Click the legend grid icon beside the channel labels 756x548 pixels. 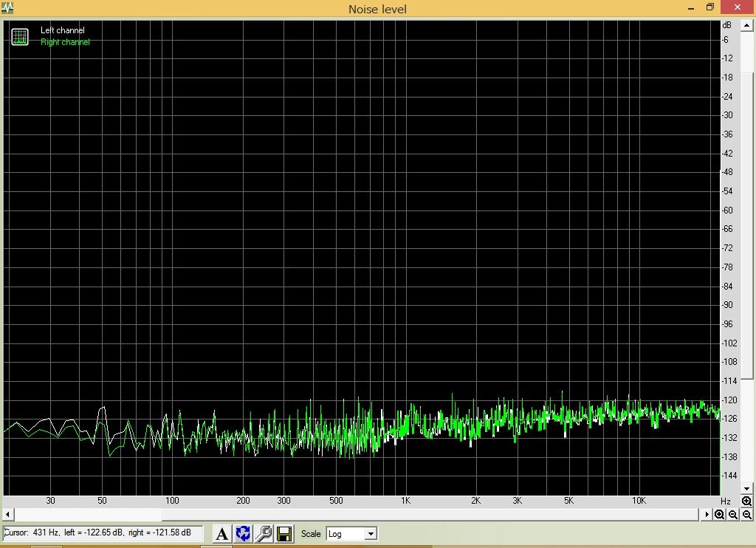pos(20,36)
